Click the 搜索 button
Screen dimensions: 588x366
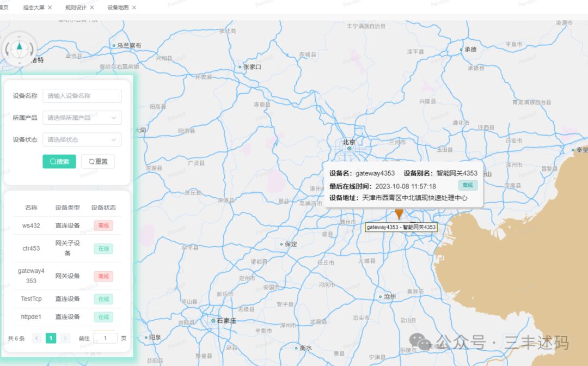pos(59,162)
